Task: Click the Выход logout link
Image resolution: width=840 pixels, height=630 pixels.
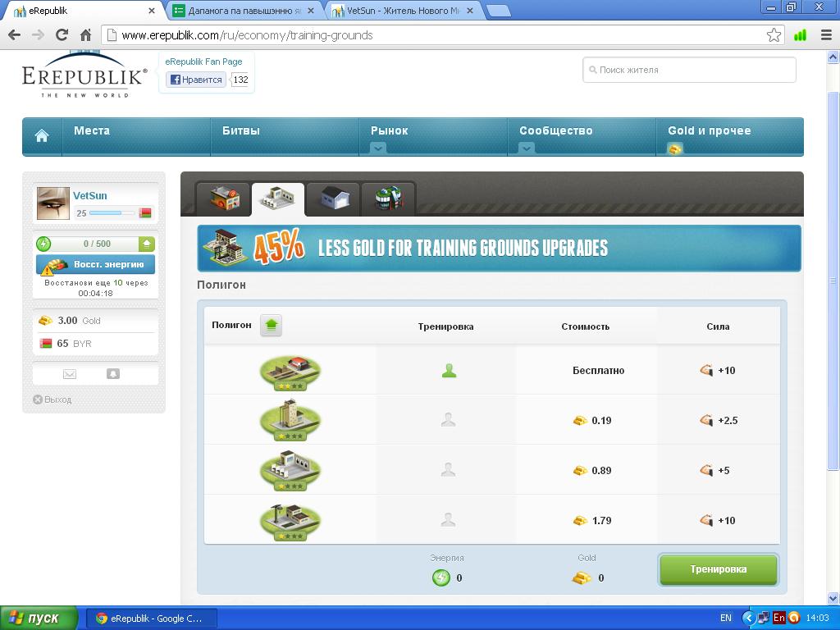Action: [52, 399]
